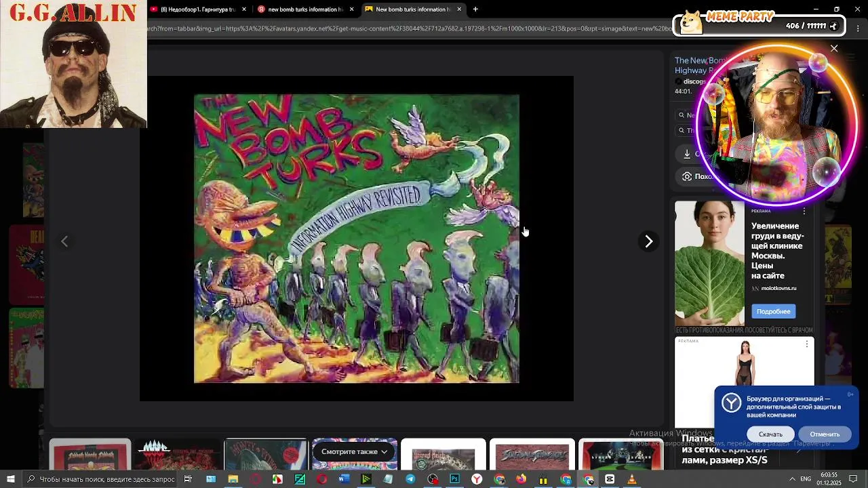The image size is (868, 488).
Task: Switch the ENG input language indicator
Action: (x=806, y=479)
